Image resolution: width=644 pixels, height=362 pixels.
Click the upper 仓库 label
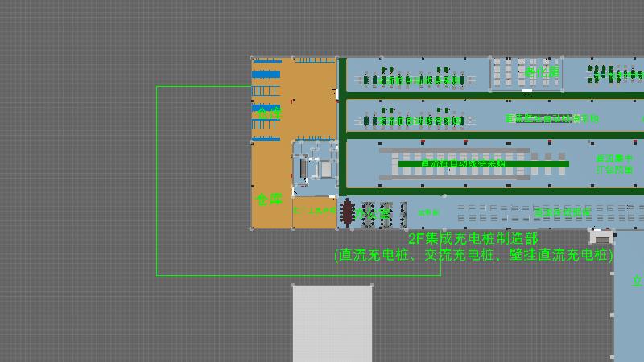[x=269, y=113]
